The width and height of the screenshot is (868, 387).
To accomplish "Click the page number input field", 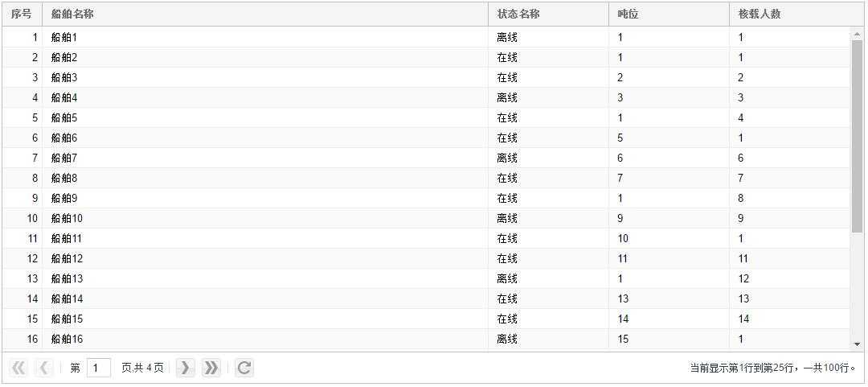I will tap(99, 368).
